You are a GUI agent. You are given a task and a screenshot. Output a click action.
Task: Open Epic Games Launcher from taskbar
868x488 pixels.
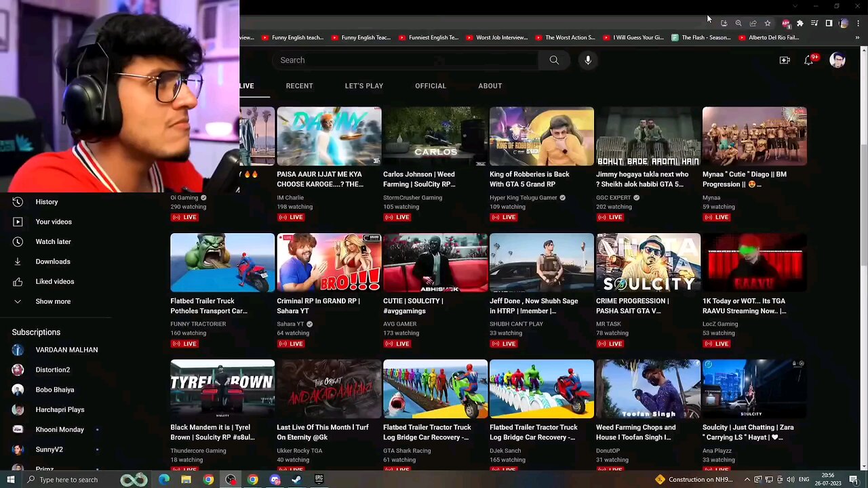tap(319, 480)
